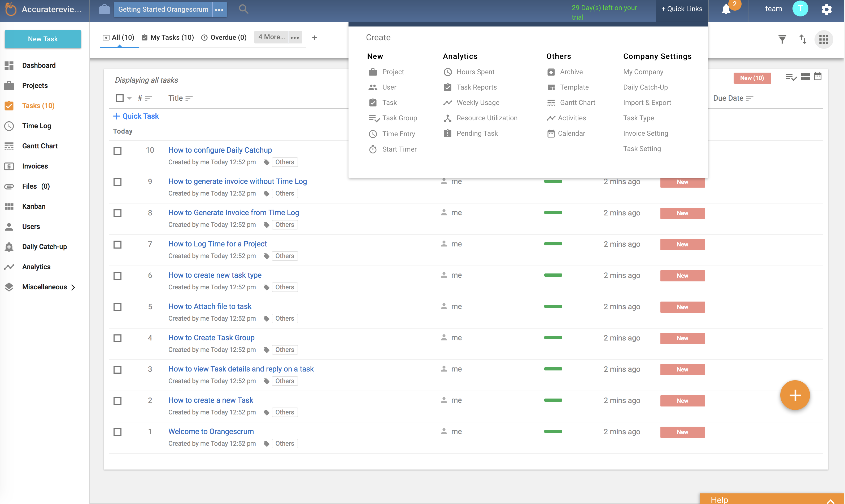845x504 pixels.
Task: Click the New status badge on task 5
Action: click(x=682, y=307)
